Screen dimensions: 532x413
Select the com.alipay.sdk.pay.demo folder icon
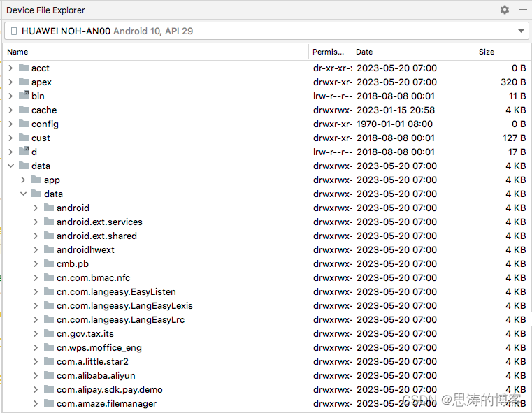tap(49, 389)
